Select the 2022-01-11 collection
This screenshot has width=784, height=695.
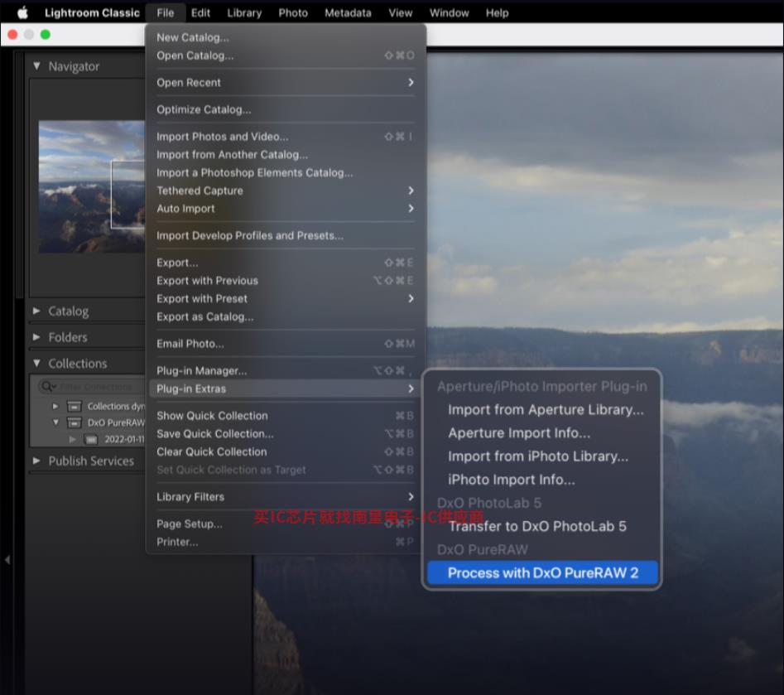124,439
